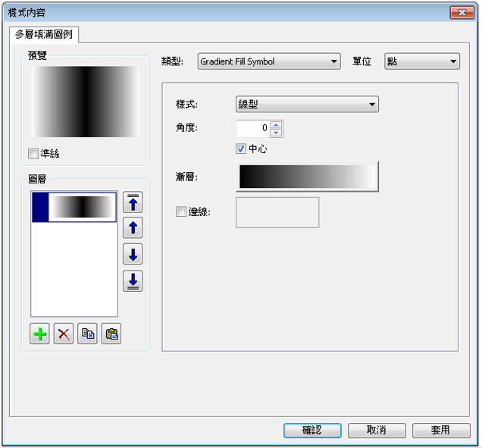Paste layer clipboard icon
482x448 pixels.
click(111, 334)
